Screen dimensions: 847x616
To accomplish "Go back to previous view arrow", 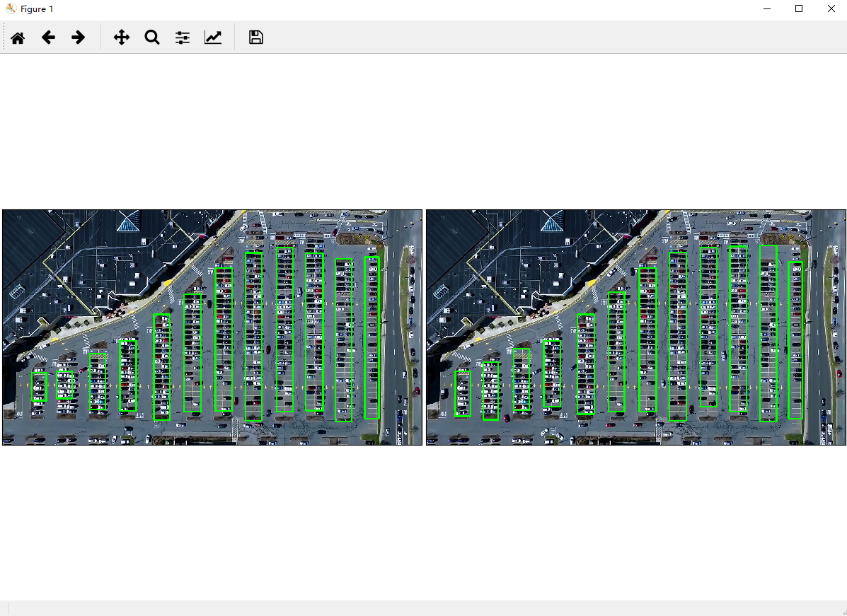I will [x=49, y=37].
